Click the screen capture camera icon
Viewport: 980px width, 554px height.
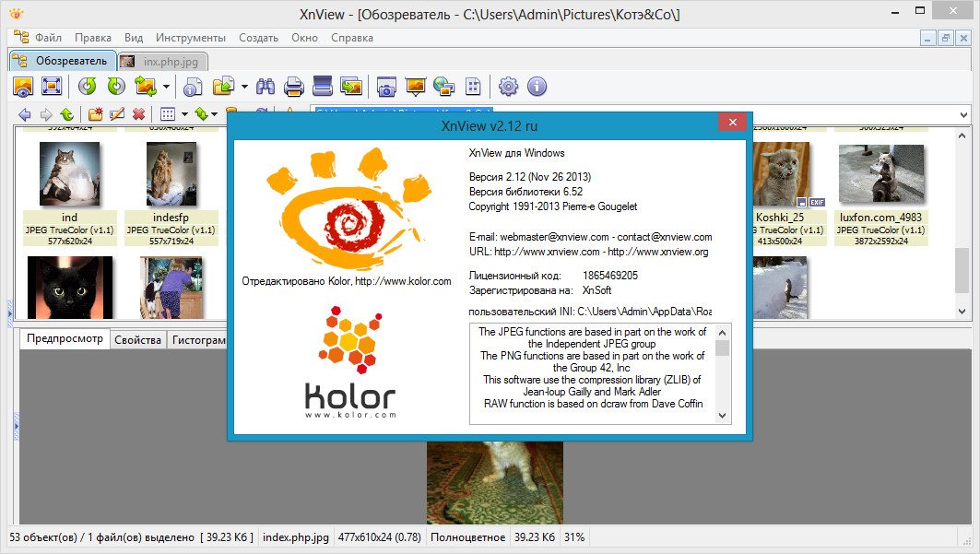pos(386,87)
